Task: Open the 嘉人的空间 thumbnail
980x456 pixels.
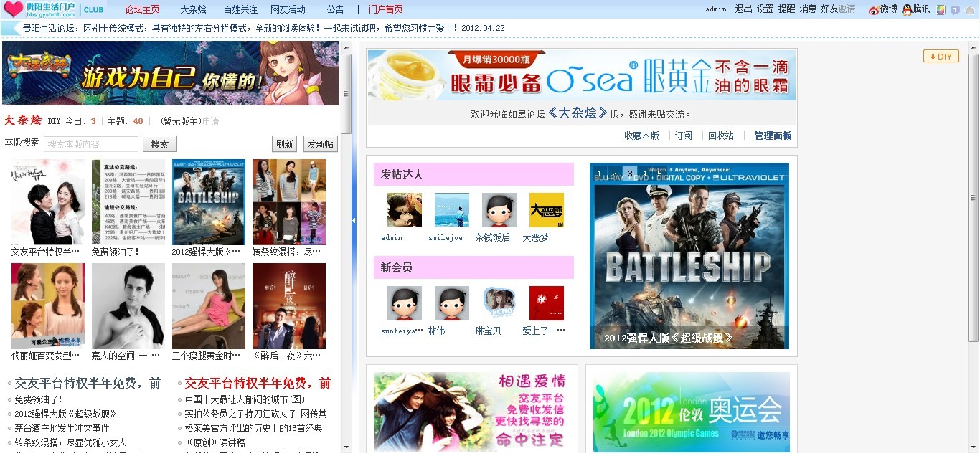Action: 128,306
